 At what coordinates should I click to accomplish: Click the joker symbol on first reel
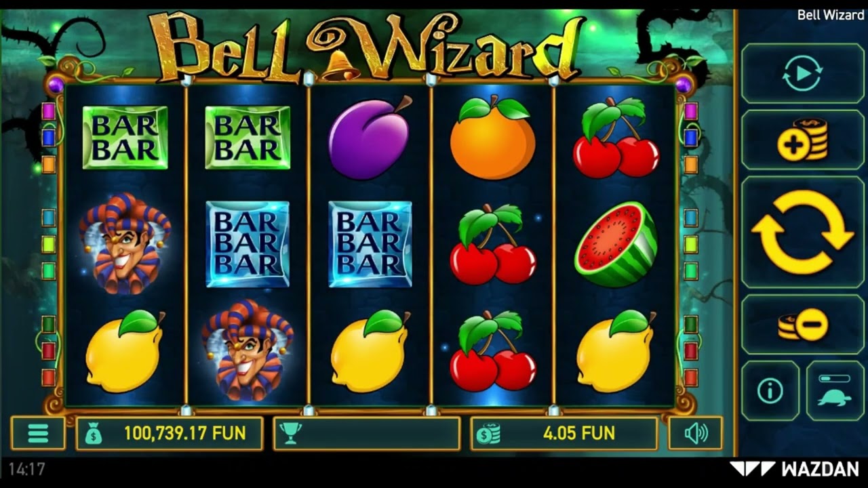click(125, 243)
